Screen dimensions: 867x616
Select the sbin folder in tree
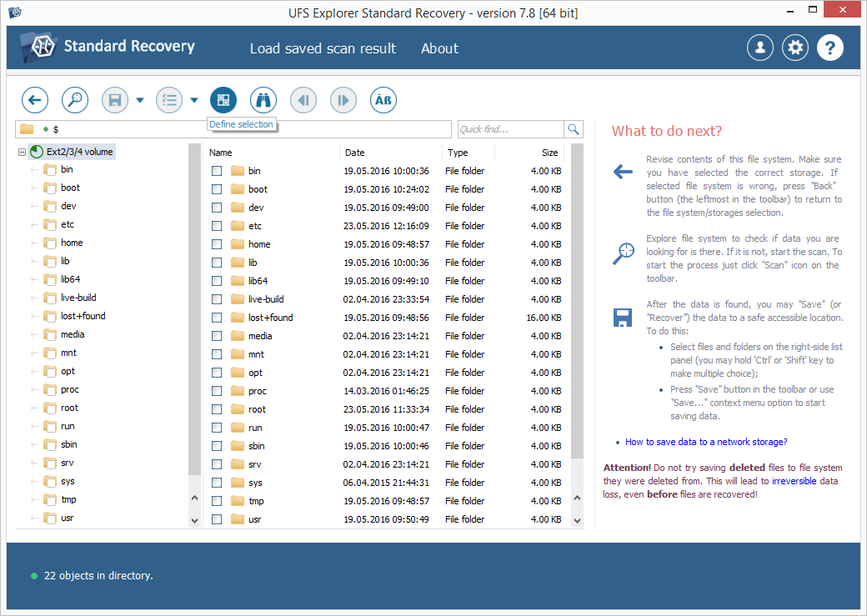pyautogui.click(x=69, y=444)
